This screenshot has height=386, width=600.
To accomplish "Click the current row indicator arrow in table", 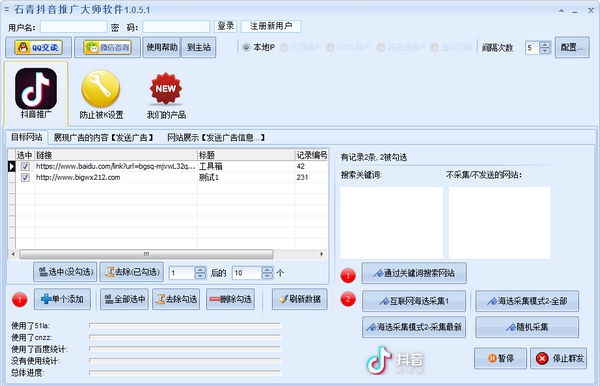I will (11, 166).
